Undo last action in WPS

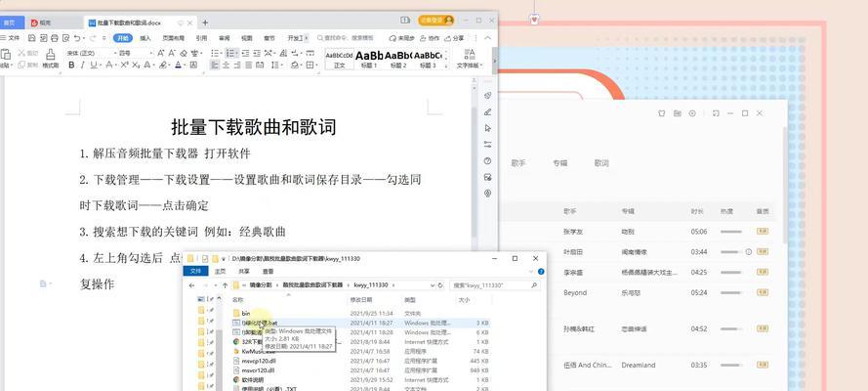pyautogui.click(x=77, y=38)
